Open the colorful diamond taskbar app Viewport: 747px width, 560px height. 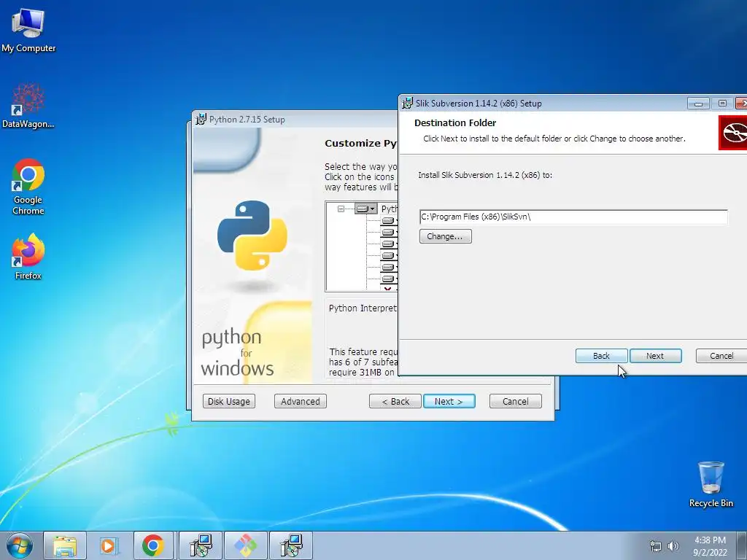[245, 545]
